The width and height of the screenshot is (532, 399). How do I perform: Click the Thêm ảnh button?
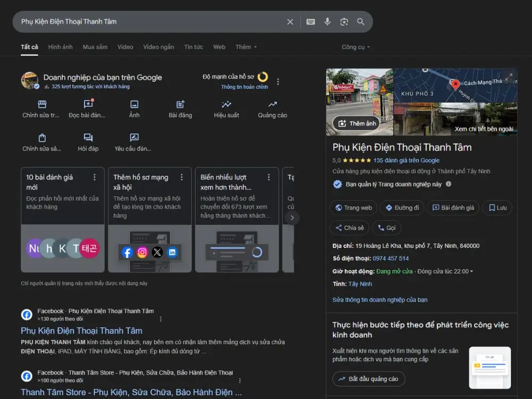coord(356,123)
